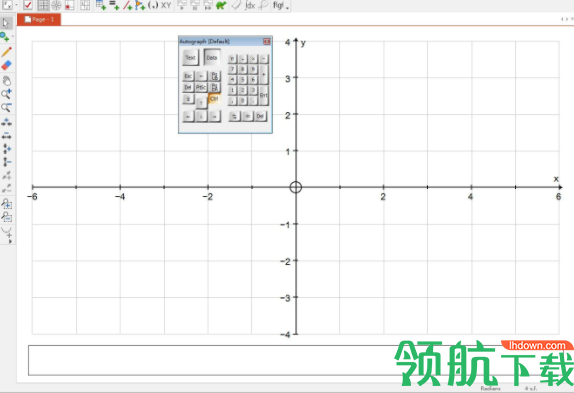
Task: Click the enter equation icon
Action: tap(114, 5)
